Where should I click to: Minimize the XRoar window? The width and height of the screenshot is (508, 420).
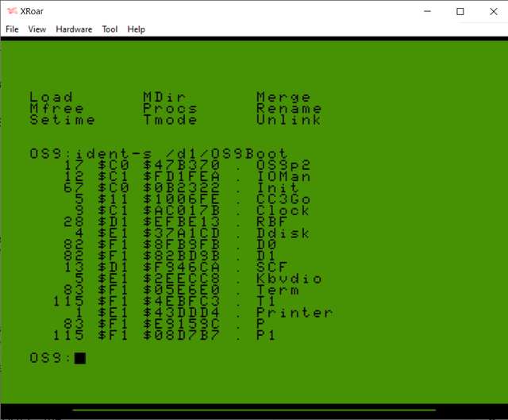[x=427, y=11]
